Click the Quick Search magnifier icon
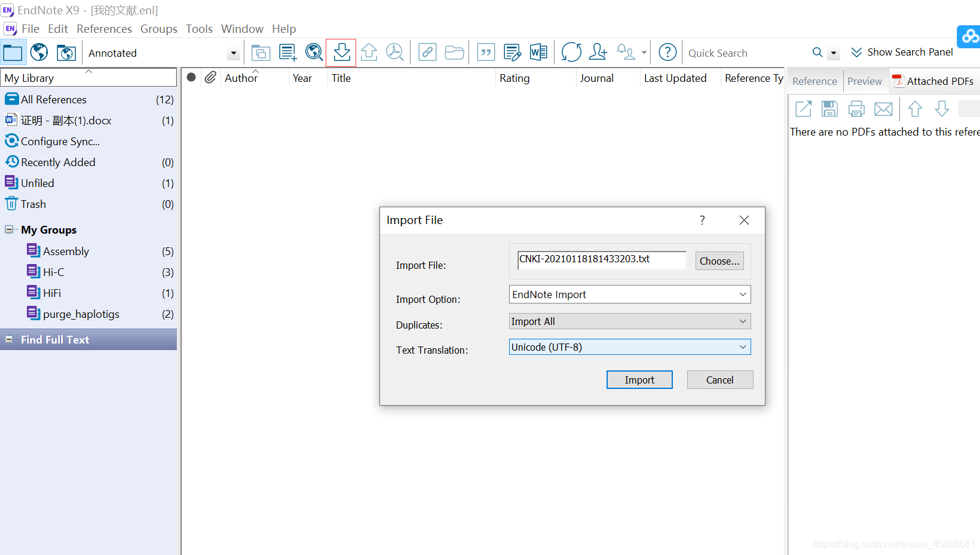This screenshot has width=980, height=555. pos(817,53)
